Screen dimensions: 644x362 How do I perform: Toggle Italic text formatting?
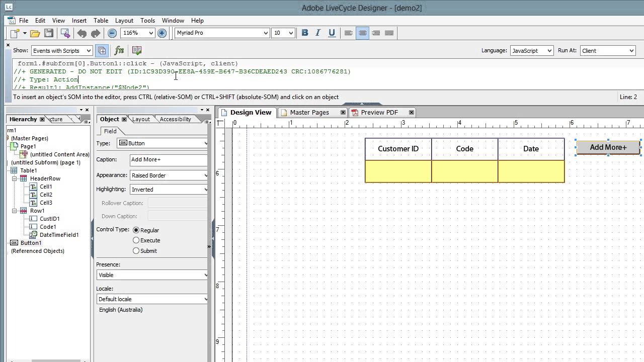[x=318, y=33]
